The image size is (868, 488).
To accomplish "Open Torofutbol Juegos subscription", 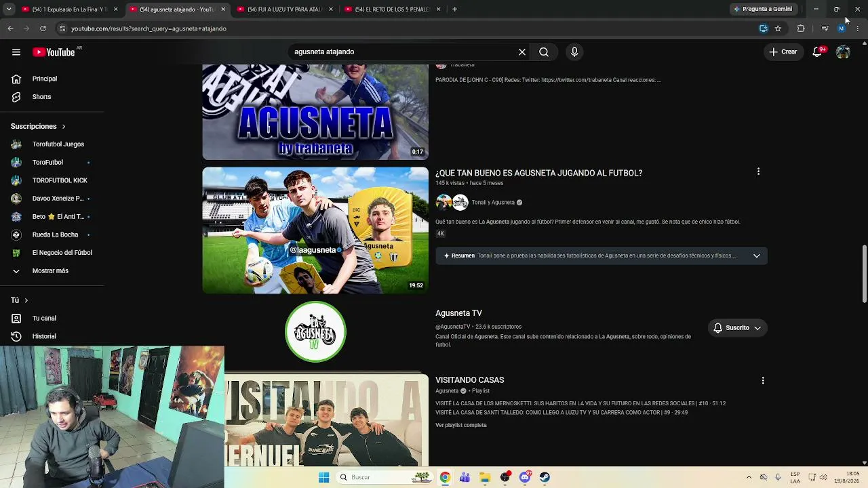I will click(58, 144).
